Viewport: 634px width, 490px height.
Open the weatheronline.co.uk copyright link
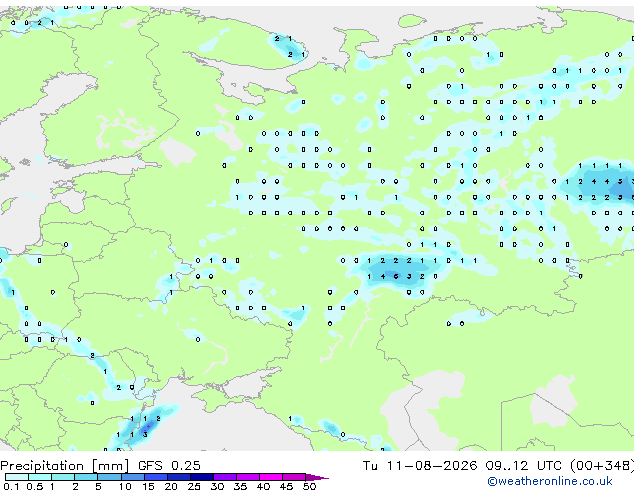[550, 481]
